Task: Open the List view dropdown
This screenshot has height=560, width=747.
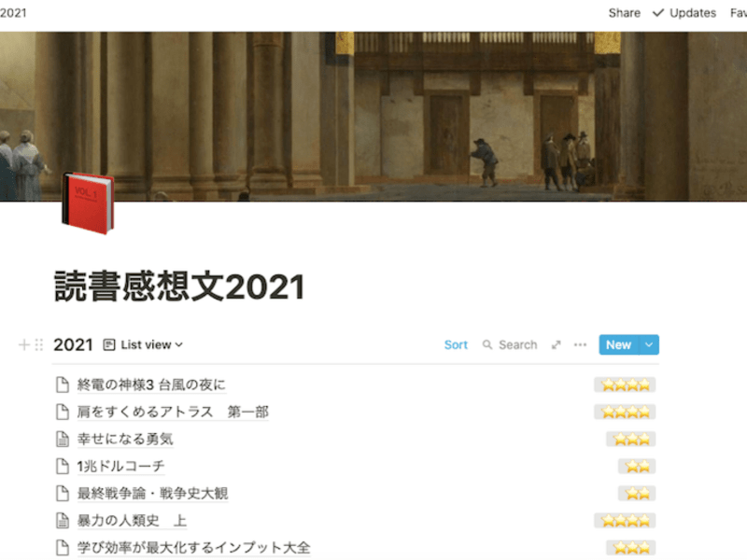Action: tap(143, 344)
